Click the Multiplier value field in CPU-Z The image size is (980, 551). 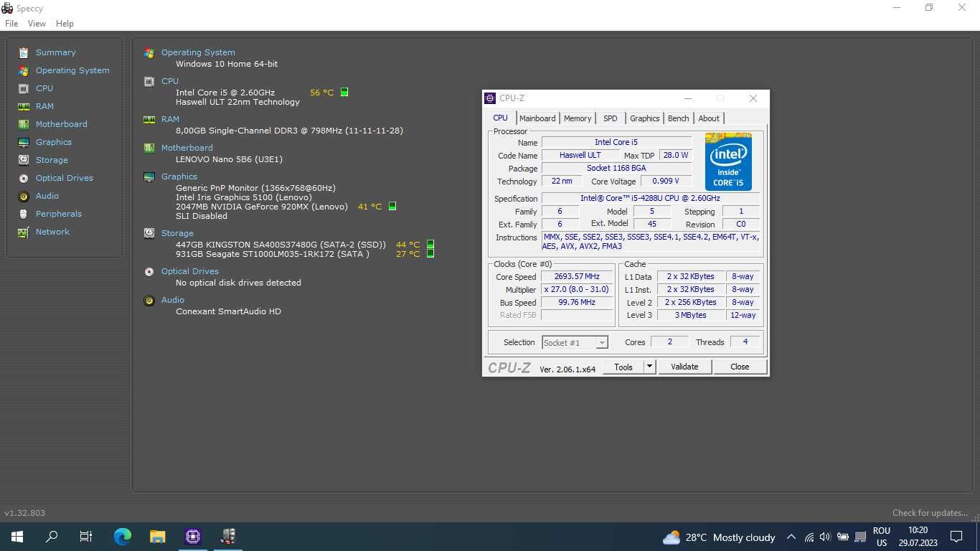point(577,289)
